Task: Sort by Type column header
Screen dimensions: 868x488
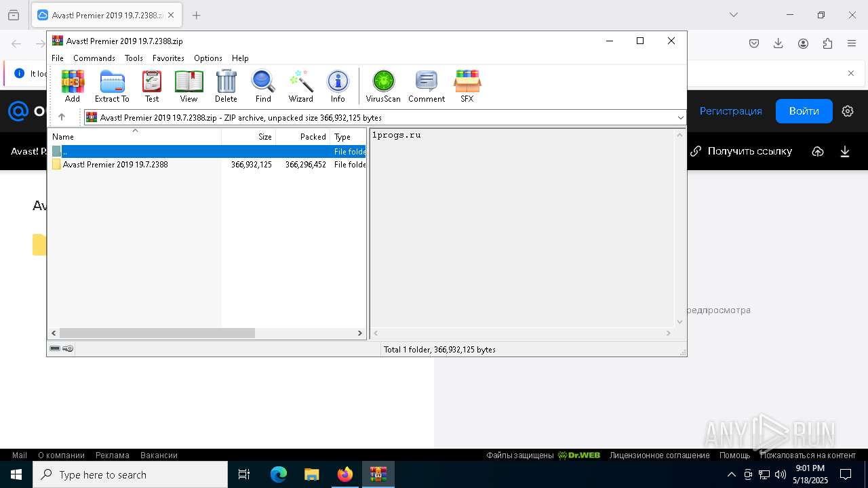Action: pos(348,136)
